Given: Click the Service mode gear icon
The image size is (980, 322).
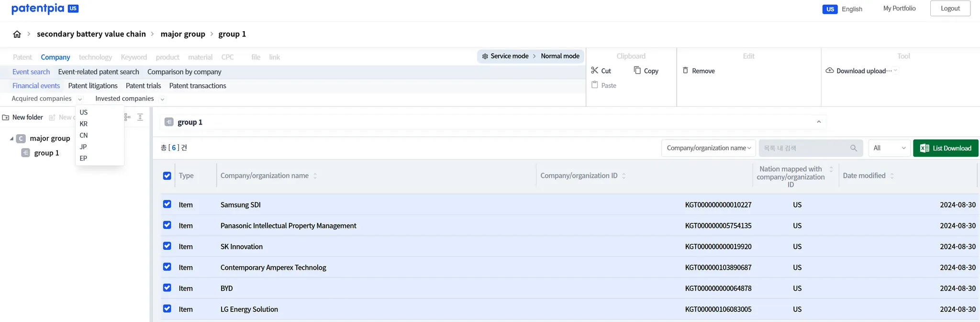Looking at the screenshot, I should 485,56.
